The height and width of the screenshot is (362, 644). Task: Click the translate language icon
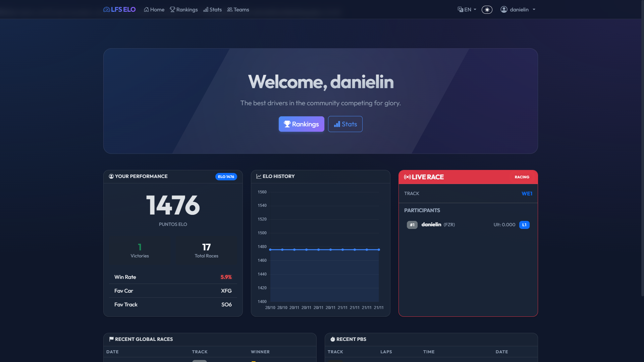(x=460, y=10)
